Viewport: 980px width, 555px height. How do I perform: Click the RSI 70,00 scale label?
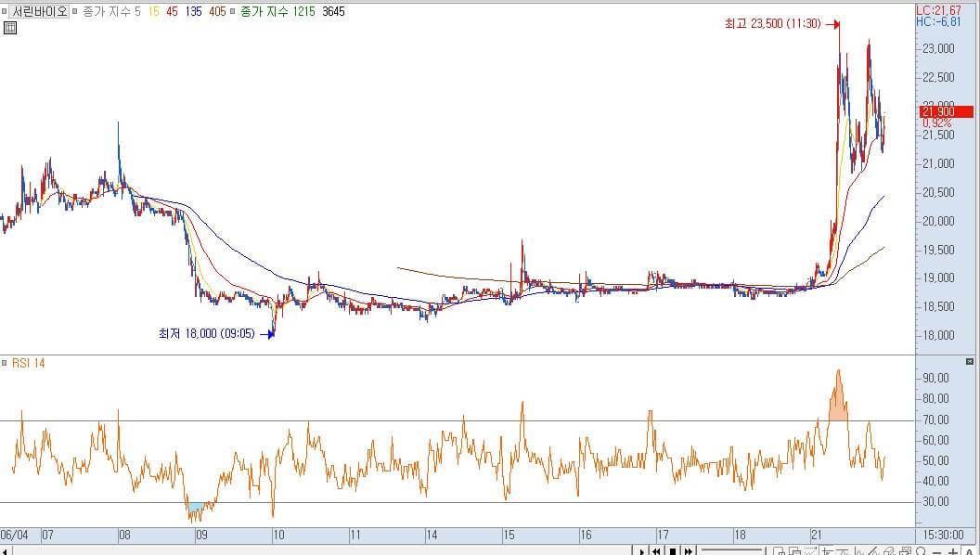pyautogui.click(x=935, y=420)
